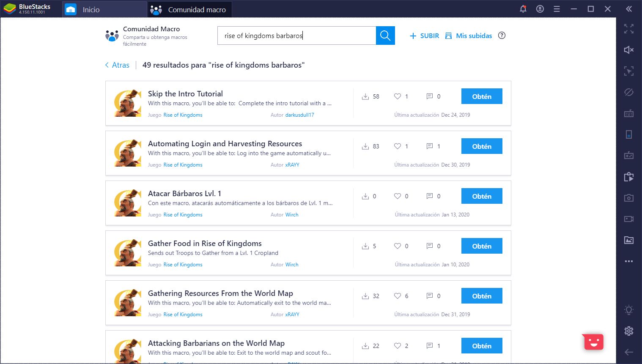Open the red chatbot help bubble

[593, 342]
